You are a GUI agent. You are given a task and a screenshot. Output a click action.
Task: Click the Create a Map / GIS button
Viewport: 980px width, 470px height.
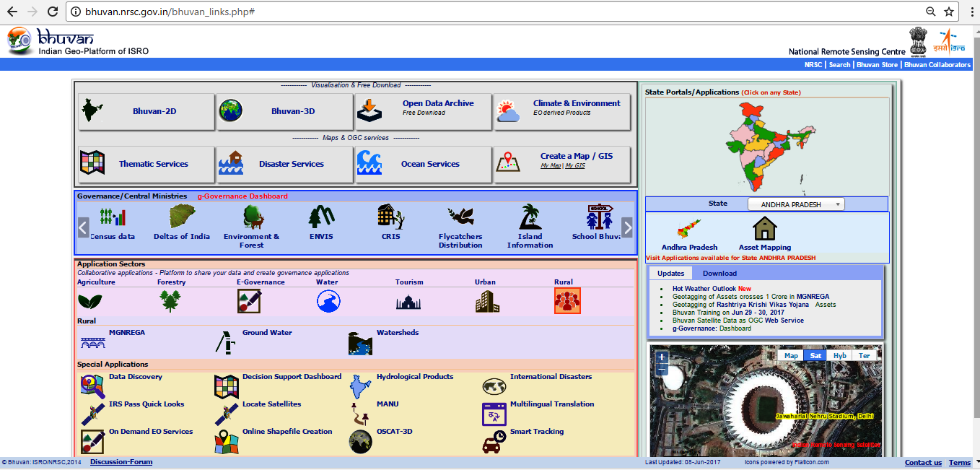pos(562,165)
